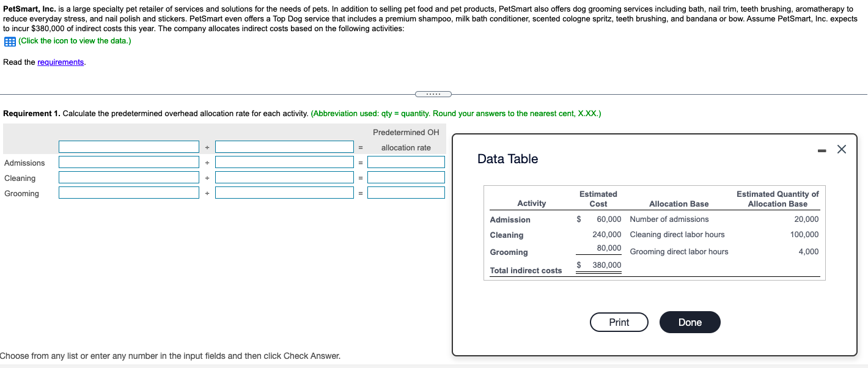Open the 'Click the icon to view the data' link
868x368 pixels.
pyautogui.click(x=75, y=41)
